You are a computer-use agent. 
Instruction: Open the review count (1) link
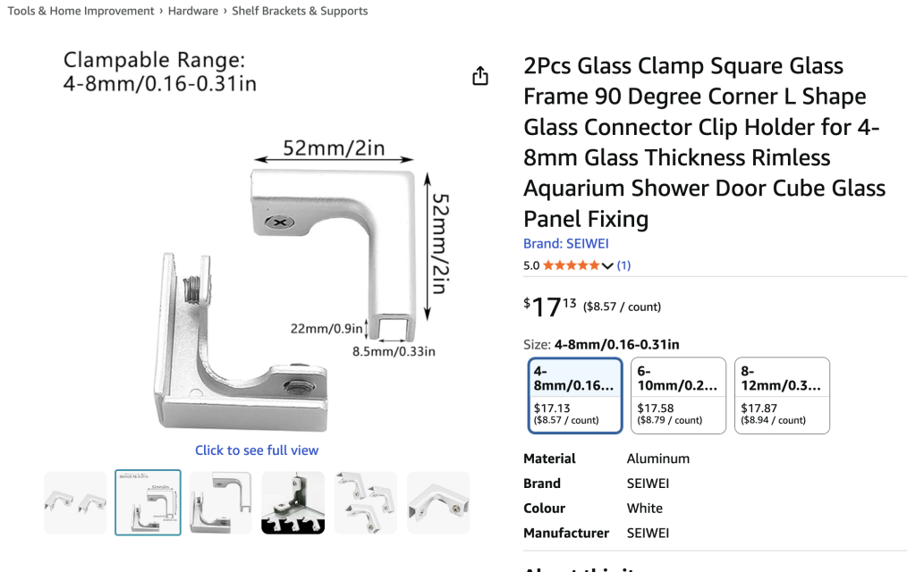[623, 265]
